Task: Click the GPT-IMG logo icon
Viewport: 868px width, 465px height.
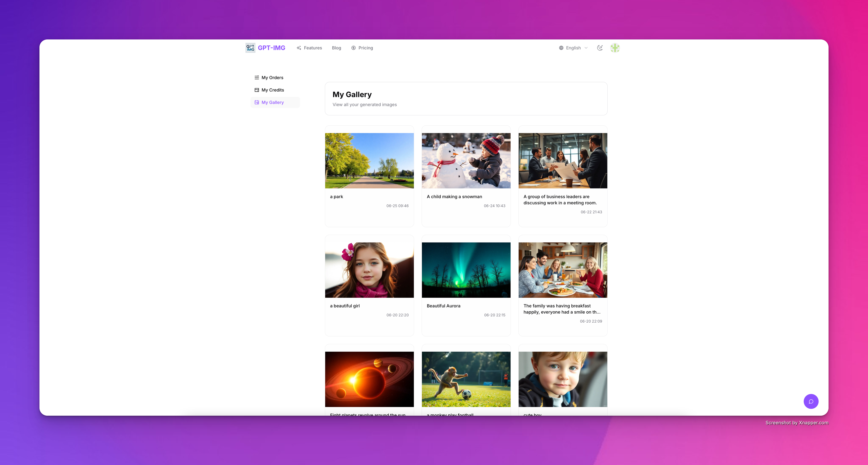Action: [x=250, y=48]
